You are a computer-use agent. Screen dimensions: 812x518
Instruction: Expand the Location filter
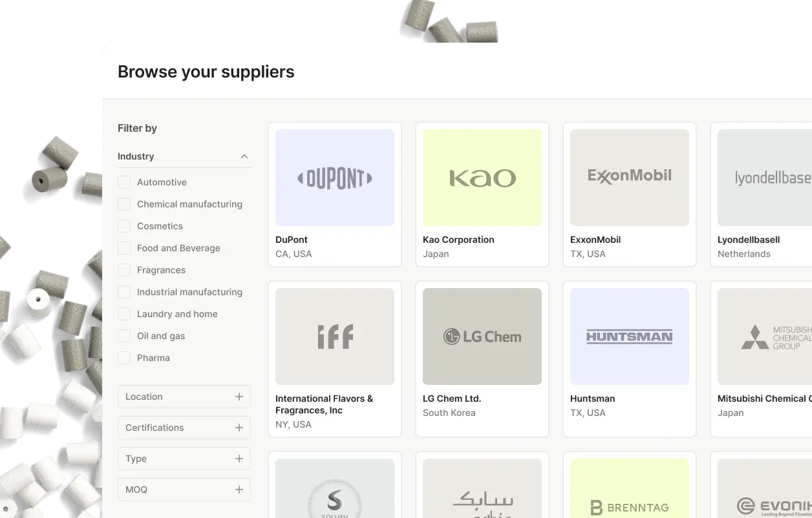pos(239,397)
